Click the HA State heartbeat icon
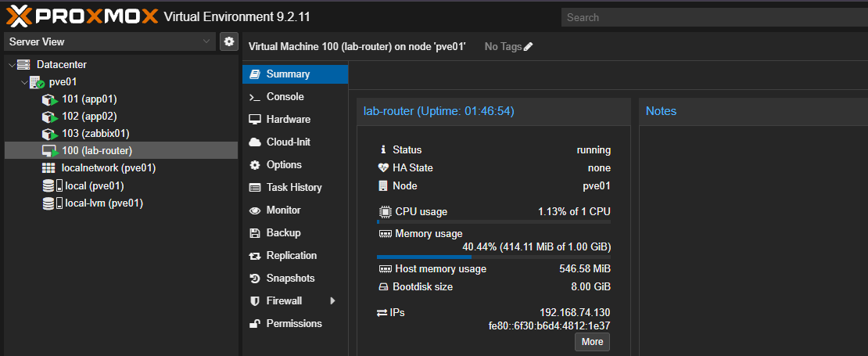 click(x=383, y=167)
